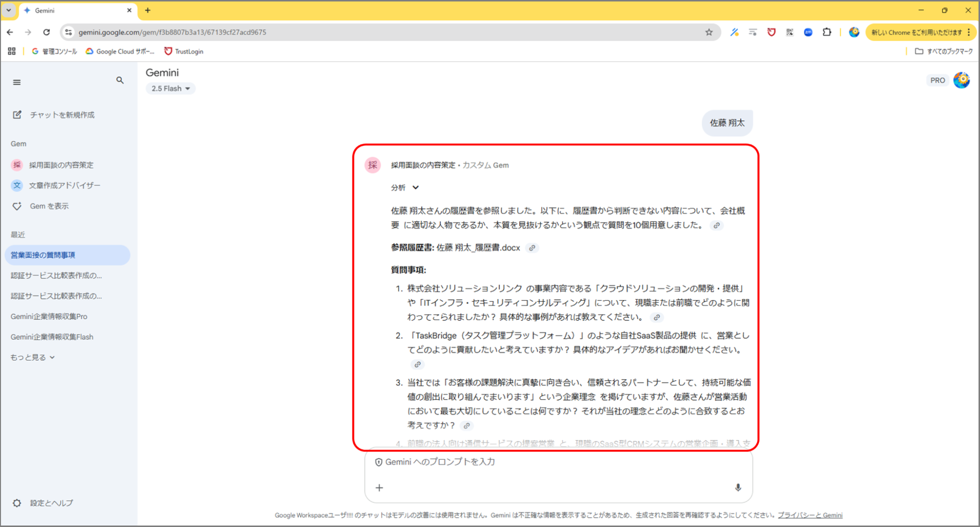Open すべてのブックマーク folder
The image size is (980, 527).
[944, 51]
